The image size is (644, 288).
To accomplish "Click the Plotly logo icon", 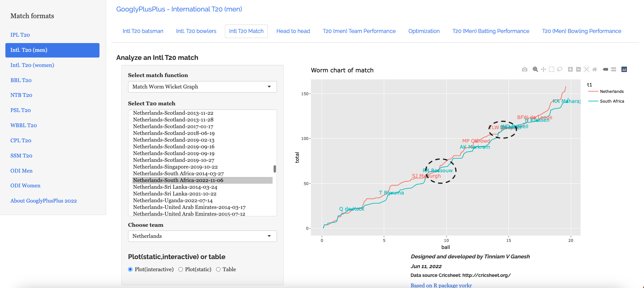I will click(624, 69).
